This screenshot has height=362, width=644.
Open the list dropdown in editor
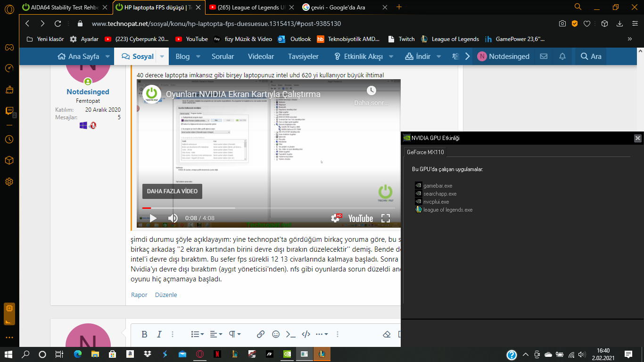coord(198,334)
